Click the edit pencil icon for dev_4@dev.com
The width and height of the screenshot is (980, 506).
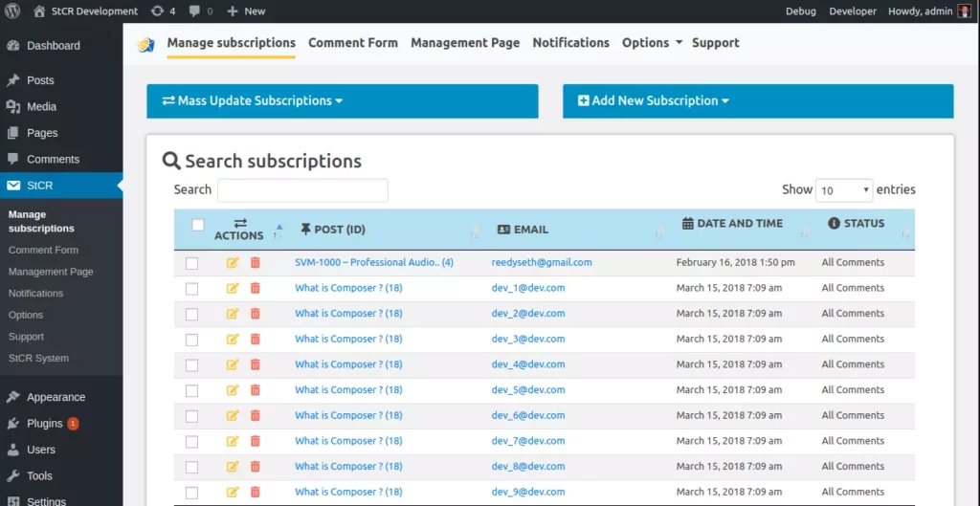click(x=233, y=364)
